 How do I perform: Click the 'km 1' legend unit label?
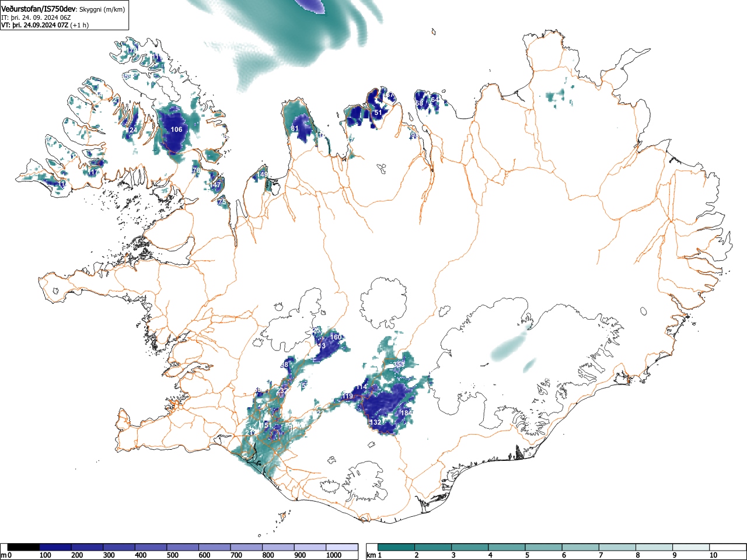coord(373,555)
